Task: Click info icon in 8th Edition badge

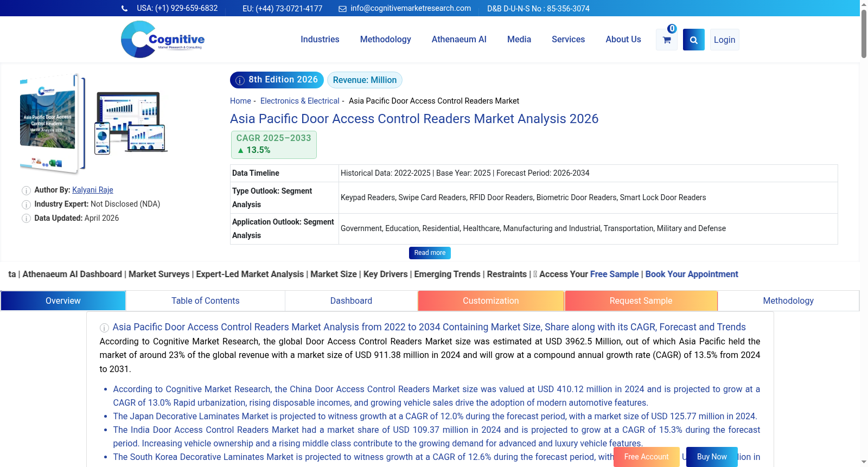Action: point(240,80)
